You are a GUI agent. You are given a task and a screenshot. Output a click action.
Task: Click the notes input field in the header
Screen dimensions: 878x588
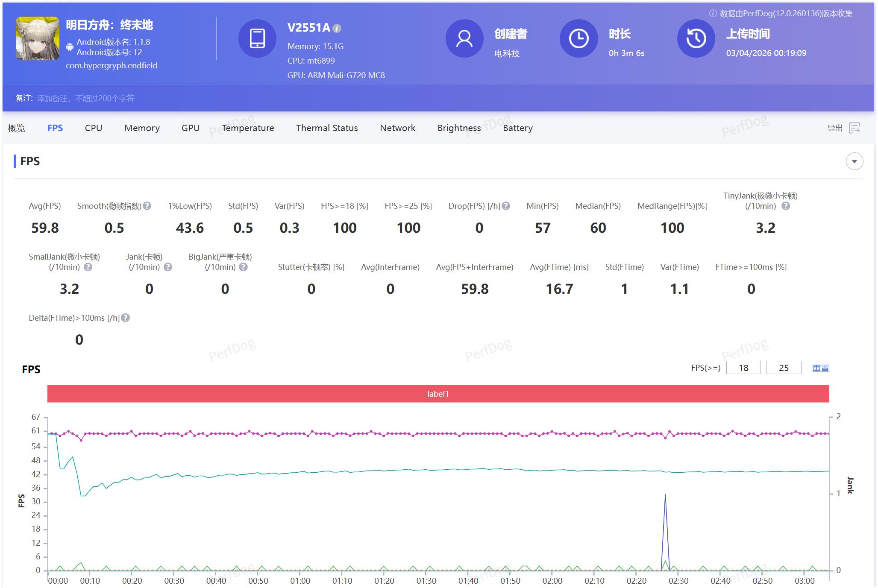(85, 99)
